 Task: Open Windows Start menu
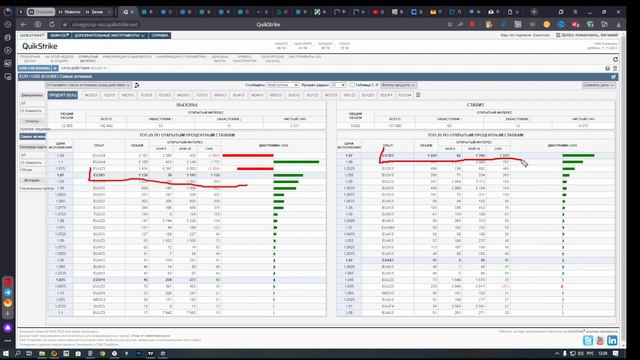pyautogui.click(x=6, y=353)
